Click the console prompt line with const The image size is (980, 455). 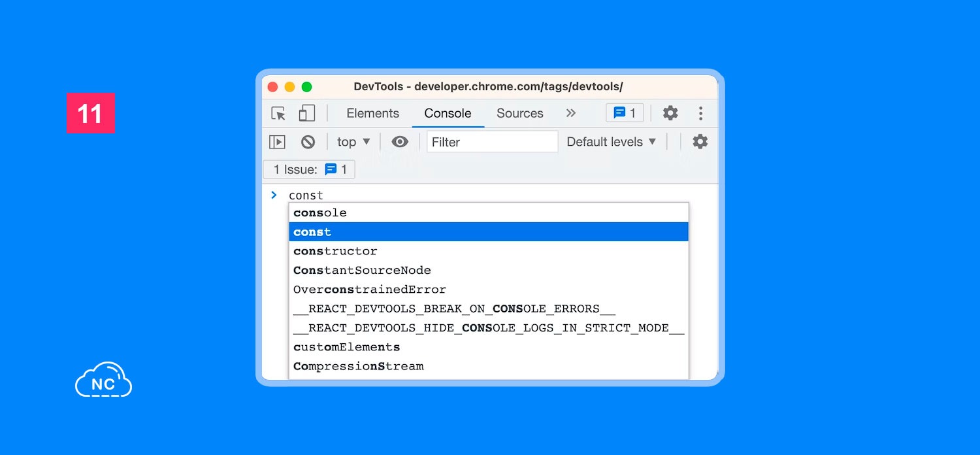click(306, 195)
